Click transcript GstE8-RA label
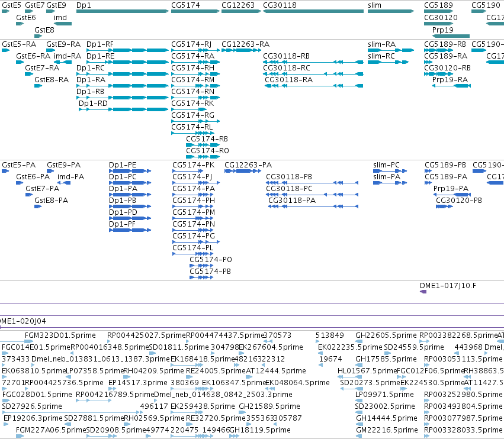Screen dimensions: 504x439 (x=52, y=80)
